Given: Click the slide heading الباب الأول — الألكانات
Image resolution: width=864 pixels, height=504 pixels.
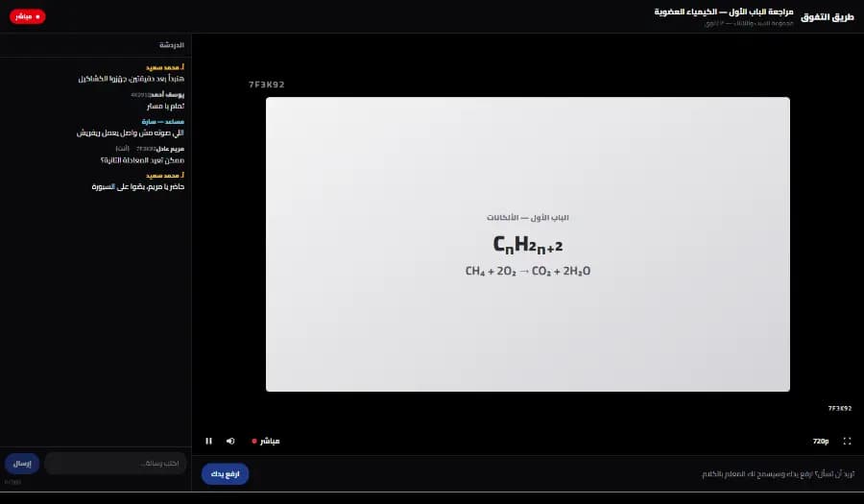Looking at the screenshot, I should (x=528, y=218).
